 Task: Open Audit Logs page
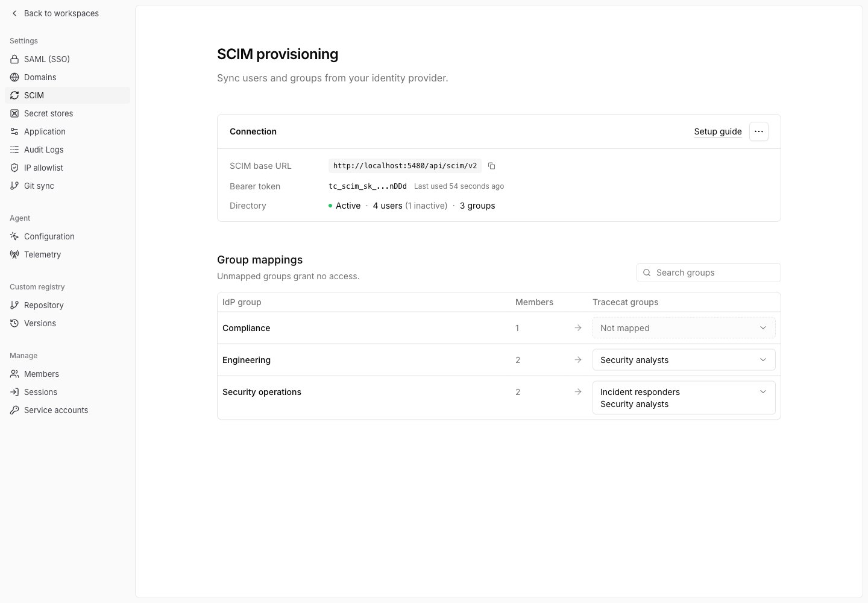click(x=68, y=150)
